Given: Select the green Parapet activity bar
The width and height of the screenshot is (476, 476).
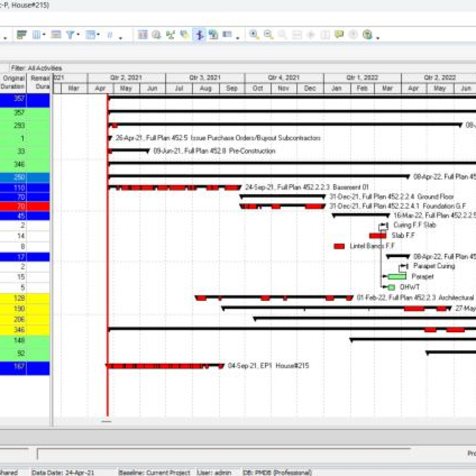Looking at the screenshot, I should coord(397,277).
